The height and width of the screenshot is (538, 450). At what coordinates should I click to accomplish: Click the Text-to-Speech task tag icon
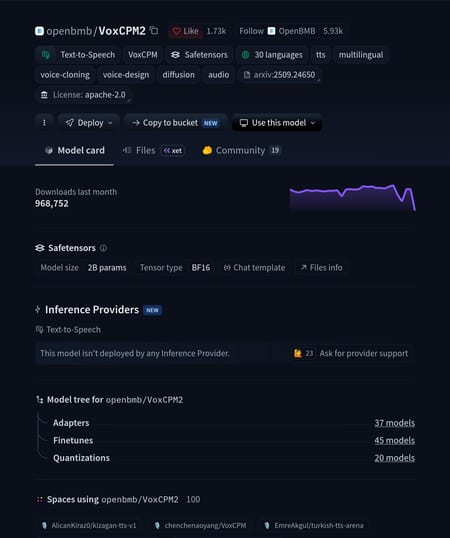(46, 55)
